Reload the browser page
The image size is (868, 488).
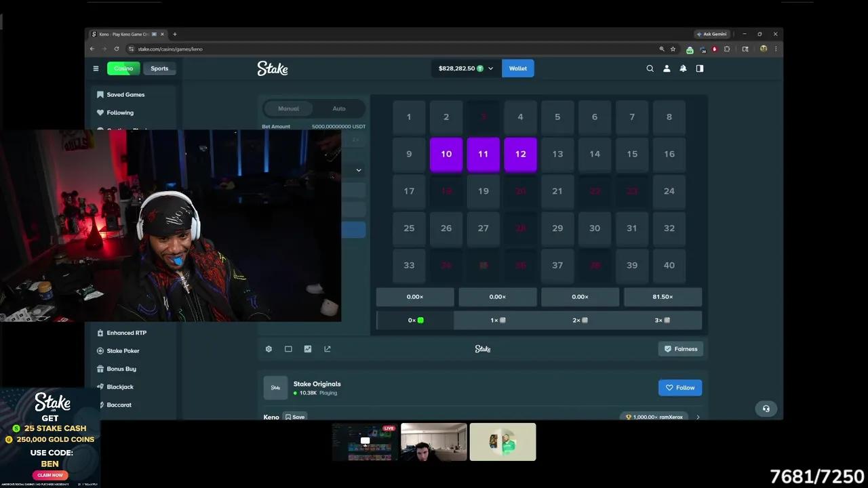coord(117,49)
